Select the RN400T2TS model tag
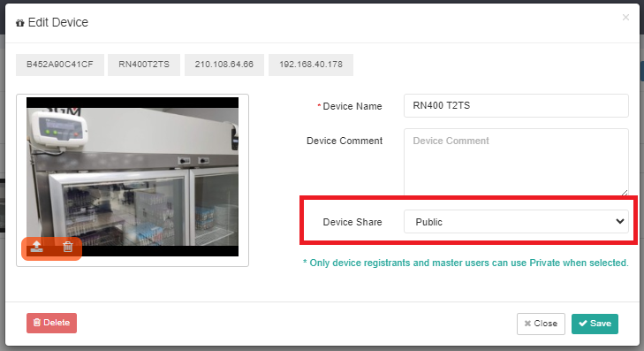The width and height of the screenshot is (644, 351). tap(144, 65)
